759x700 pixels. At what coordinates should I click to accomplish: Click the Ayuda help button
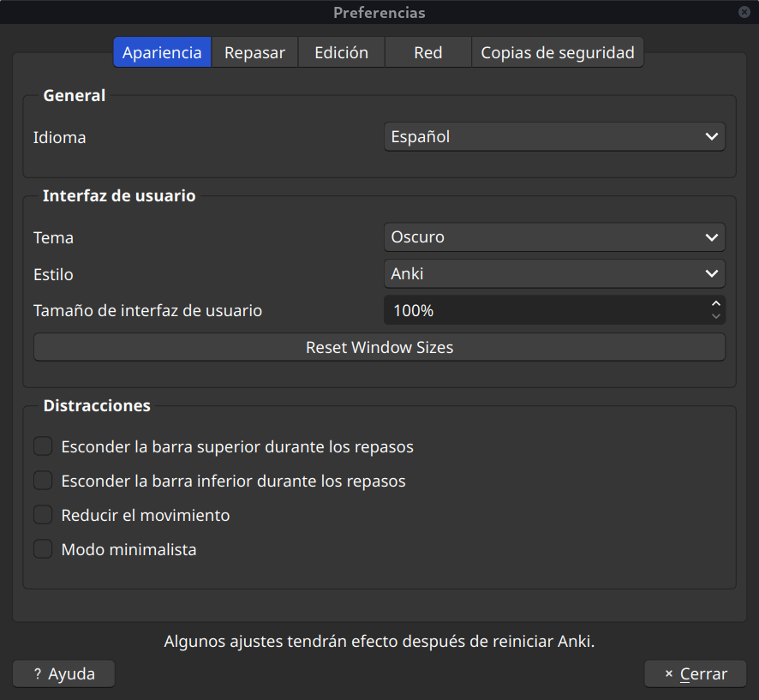coord(63,673)
